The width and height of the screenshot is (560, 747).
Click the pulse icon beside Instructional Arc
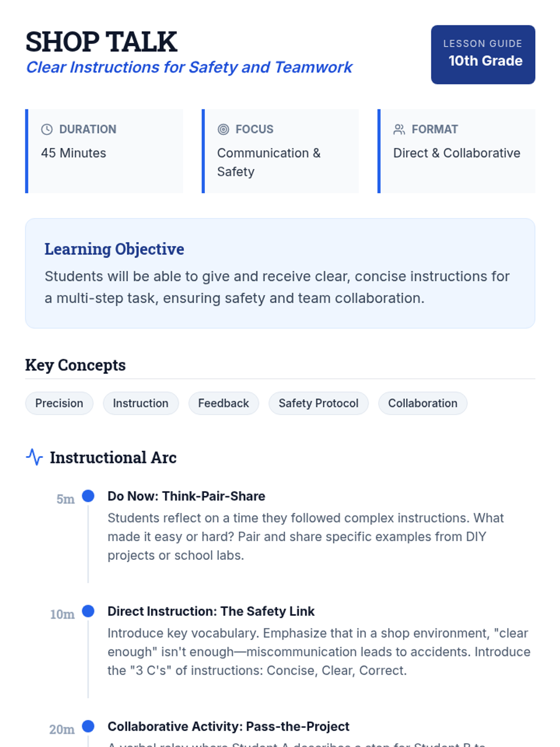click(35, 457)
